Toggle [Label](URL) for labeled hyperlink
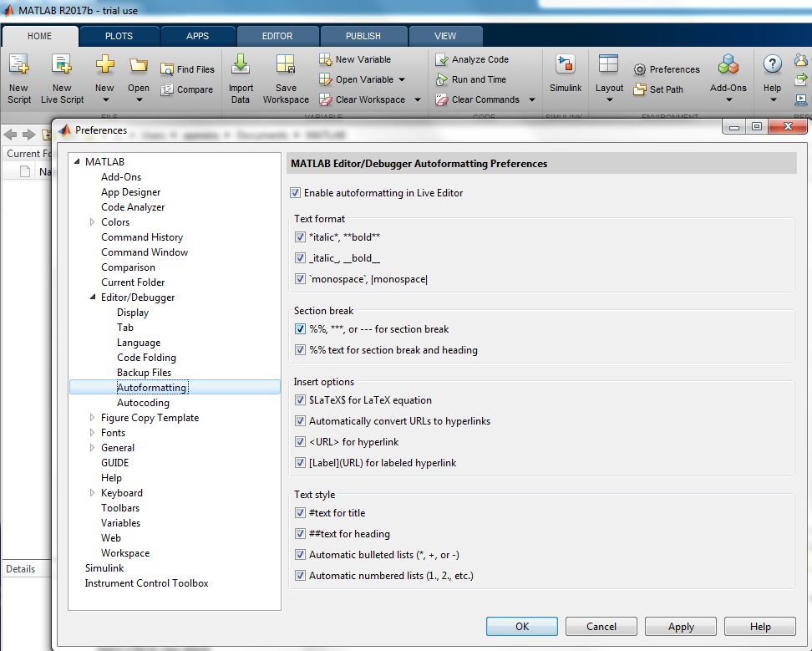 300,462
